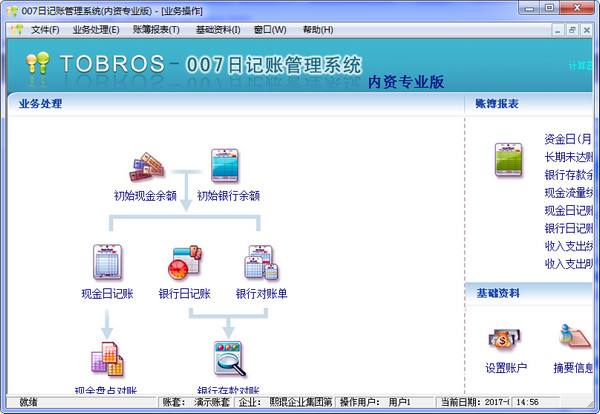Open the 现金日记账 report link in 账簿报表

pos(569,210)
